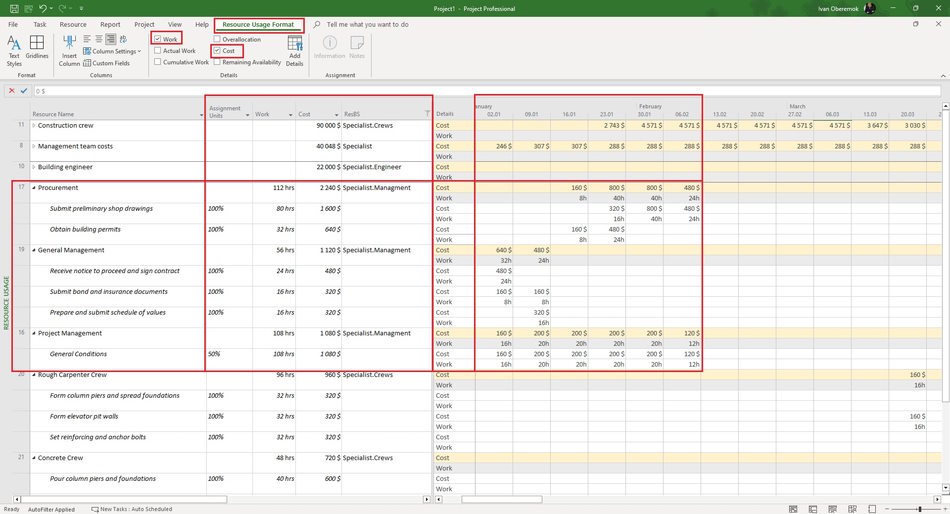Open Custom Fields dialog
This screenshot has height=514, width=950.
coord(106,63)
